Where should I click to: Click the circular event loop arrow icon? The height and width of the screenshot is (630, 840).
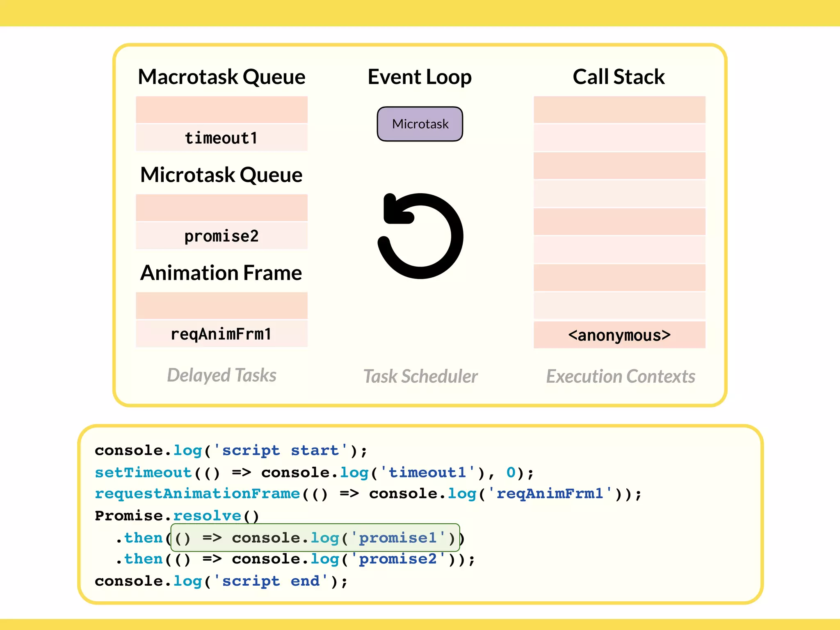[x=421, y=236]
